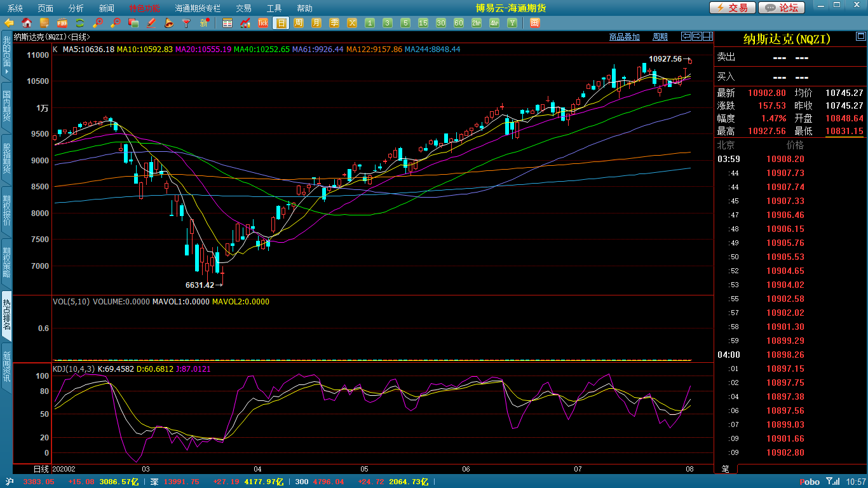Open the quote list table icon
Screen dimensions: 868x488
(x=227, y=23)
